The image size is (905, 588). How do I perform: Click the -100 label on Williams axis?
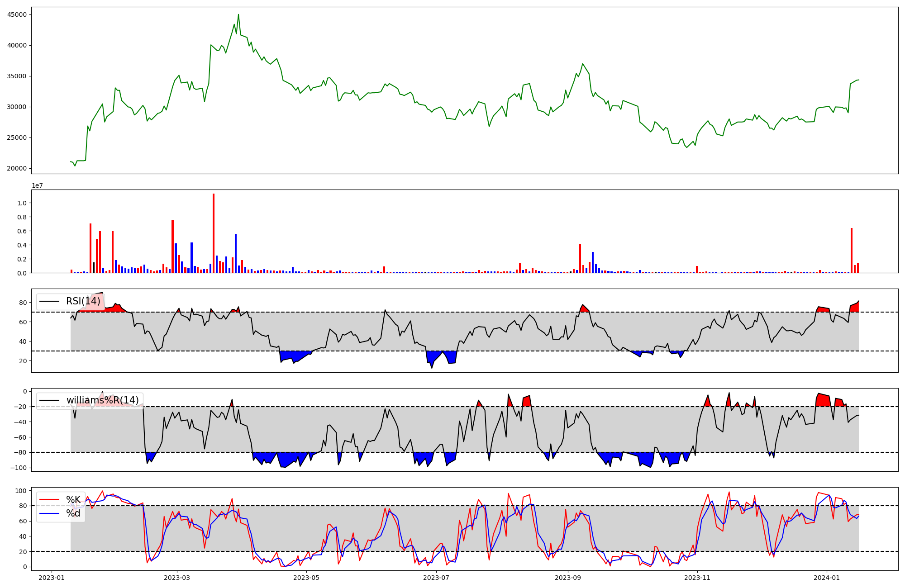(x=19, y=468)
